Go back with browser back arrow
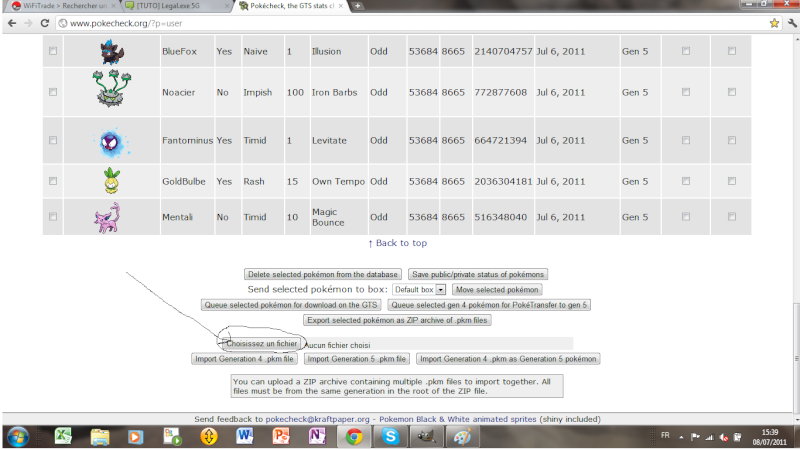This screenshot has width=800, height=450. [12, 23]
